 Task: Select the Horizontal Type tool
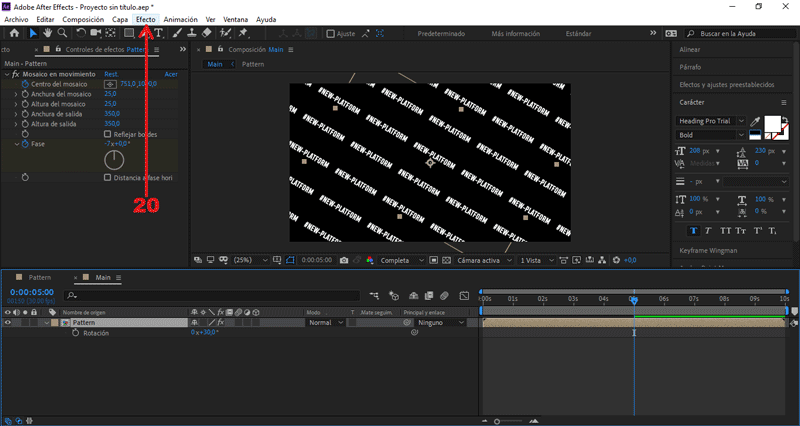point(159,33)
